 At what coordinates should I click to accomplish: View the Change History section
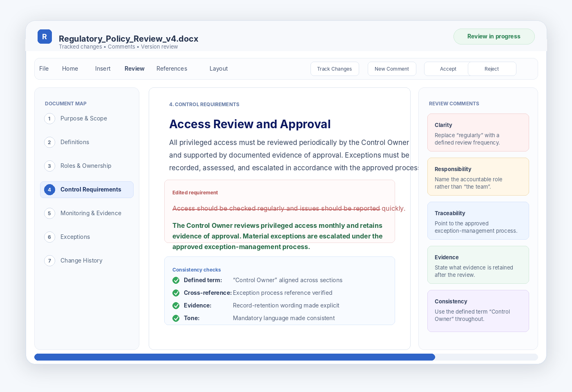(x=81, y=261)
